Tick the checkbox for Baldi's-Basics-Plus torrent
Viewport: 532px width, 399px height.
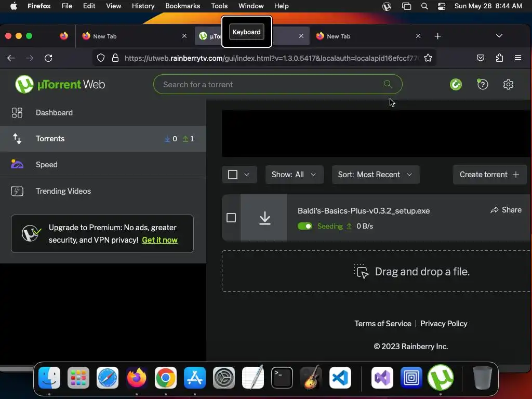[x=231, y=218]
